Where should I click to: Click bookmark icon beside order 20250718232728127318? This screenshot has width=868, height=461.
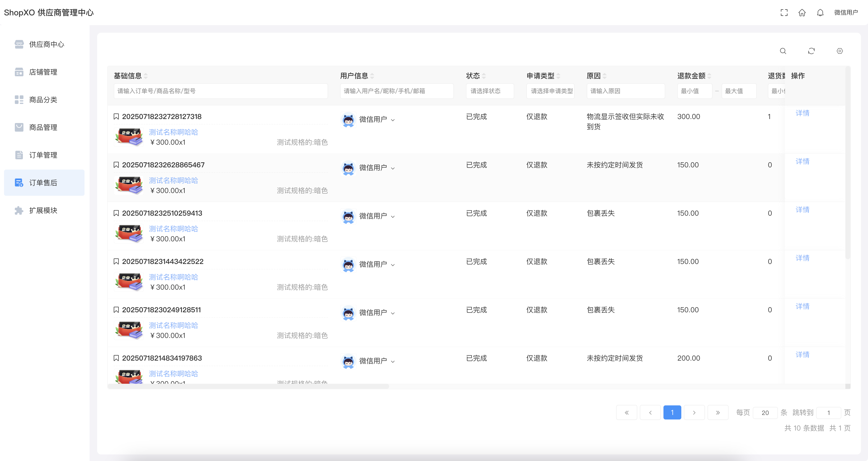(116, 117)
